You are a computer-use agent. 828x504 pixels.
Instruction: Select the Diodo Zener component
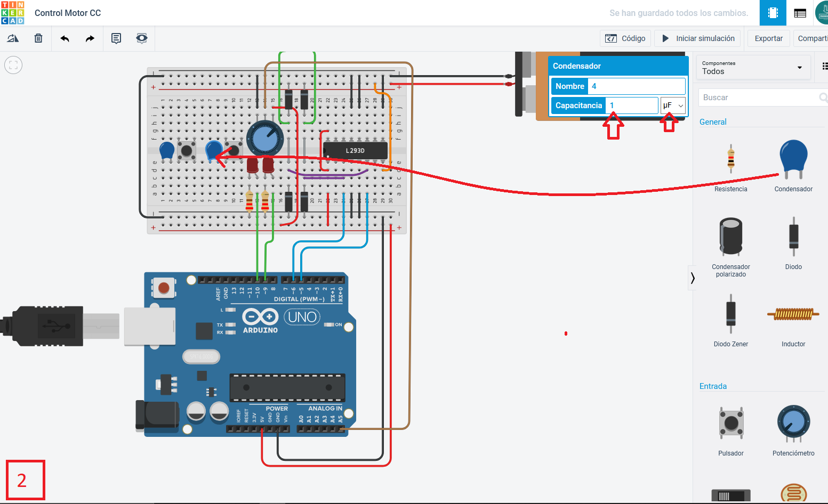pos(731,321)
